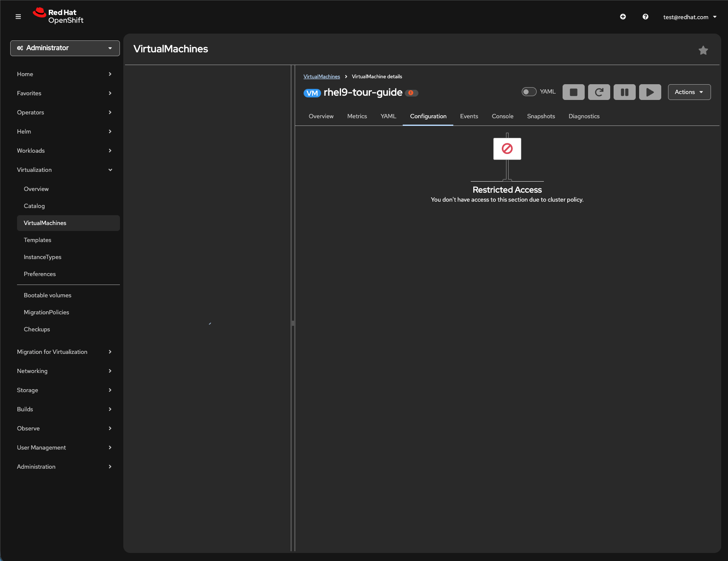This screenshot has height=561, width=728.
Task: Click the Red Hat OpenShift logo
Action: (58, 16)
